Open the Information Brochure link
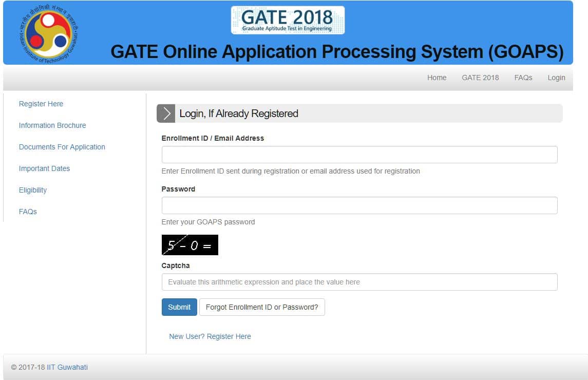The image size is (588, 380). (x=52, y=125)
